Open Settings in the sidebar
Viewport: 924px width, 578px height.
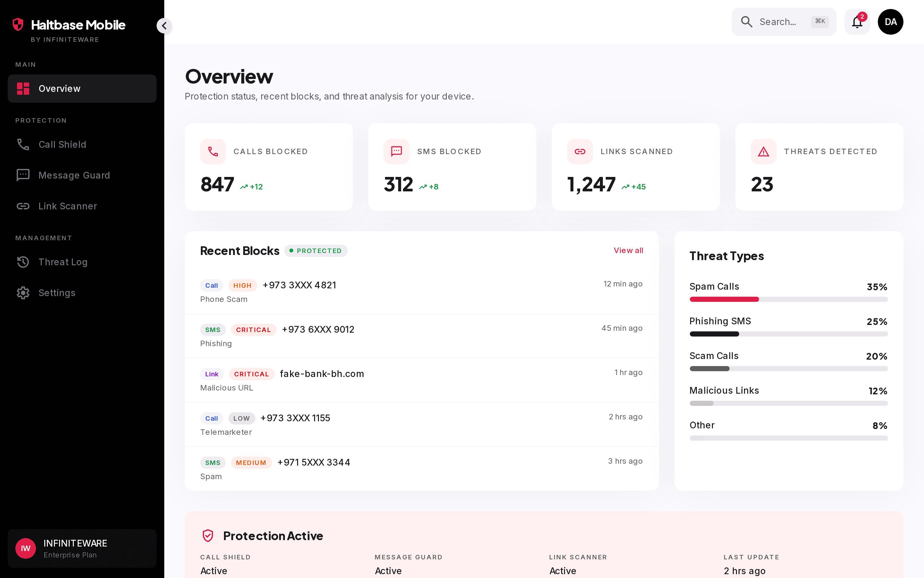tap(82, 293)
